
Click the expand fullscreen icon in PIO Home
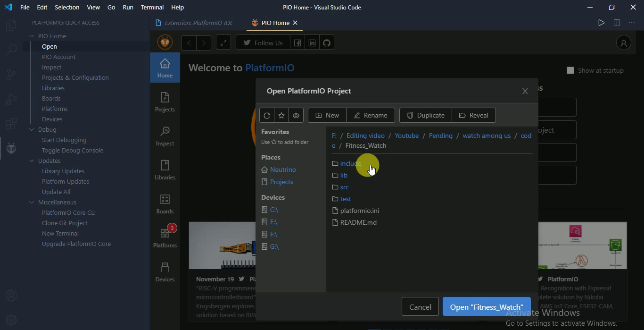(223, 43)
